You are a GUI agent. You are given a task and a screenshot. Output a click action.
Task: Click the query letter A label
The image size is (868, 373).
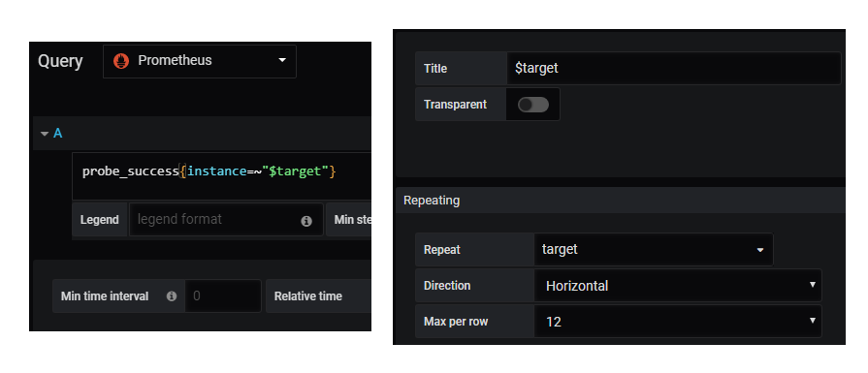[x=57, y=133]
